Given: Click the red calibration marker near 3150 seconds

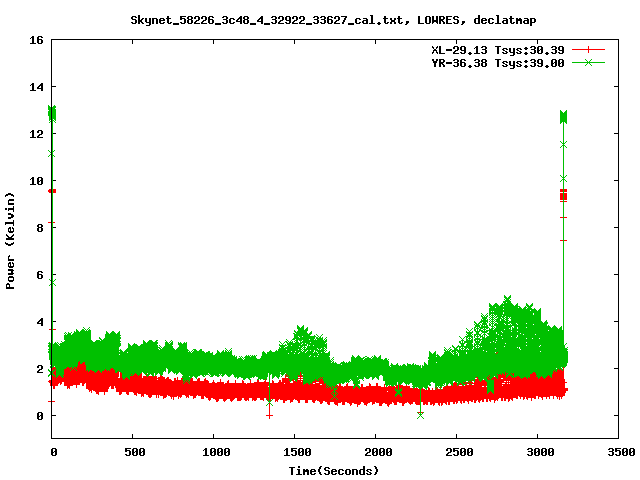Looking at the screenshot, I should pos(563,196).
